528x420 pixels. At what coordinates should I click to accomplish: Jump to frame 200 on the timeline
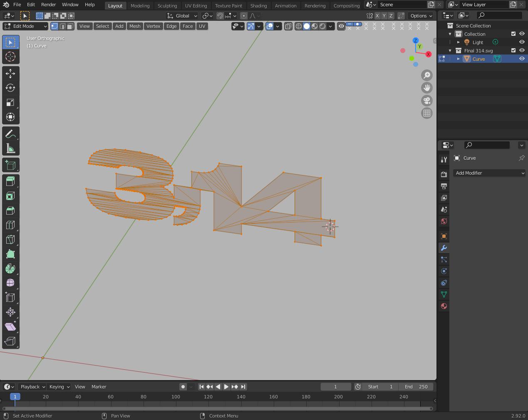(x=338, y=397)
